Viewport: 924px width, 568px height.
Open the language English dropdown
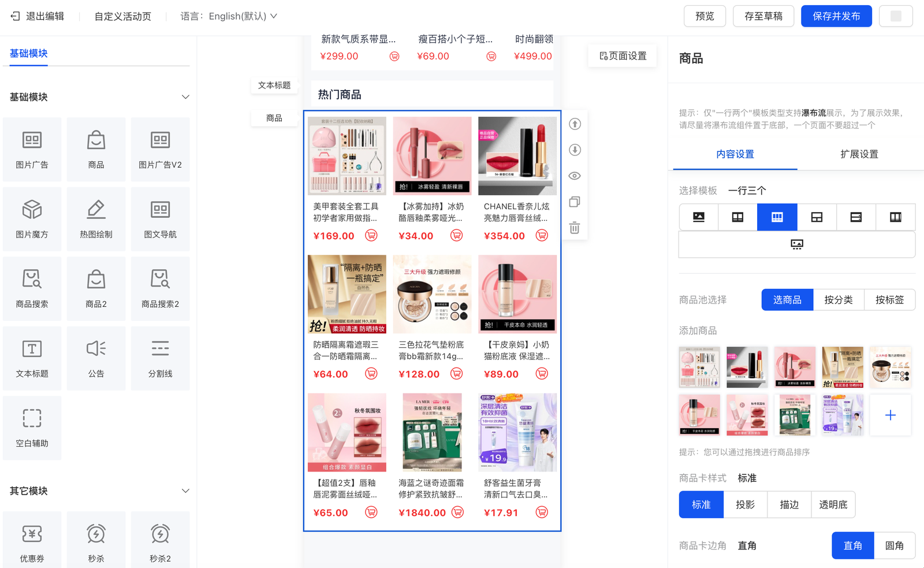(243, 16)
